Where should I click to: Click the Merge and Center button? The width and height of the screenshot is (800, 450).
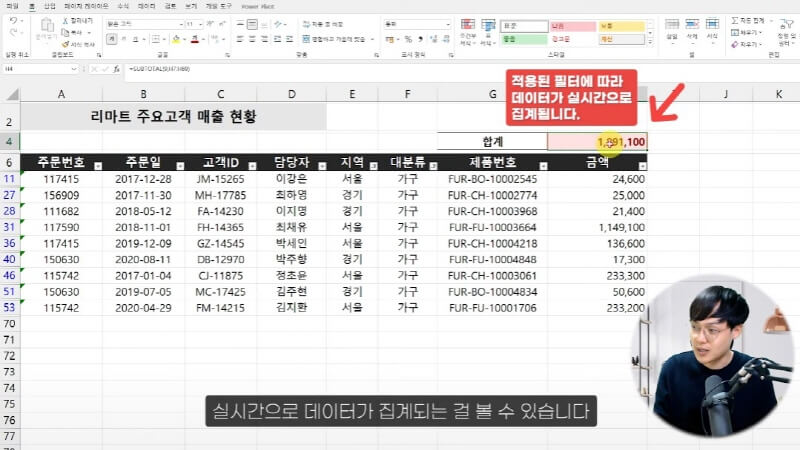(334, 39)
